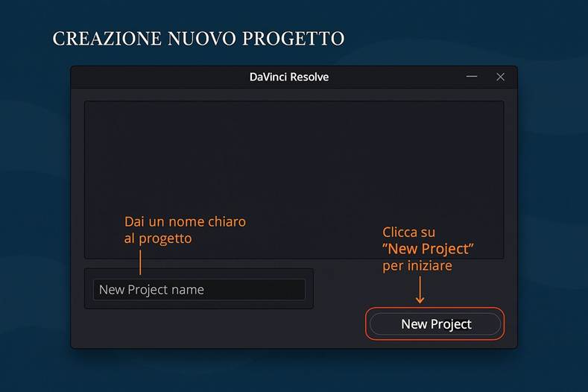Click the DaVinci Resolve title text
Image resolution: width=588 pixels, height=392 pixels.
[x=289, y=77]
